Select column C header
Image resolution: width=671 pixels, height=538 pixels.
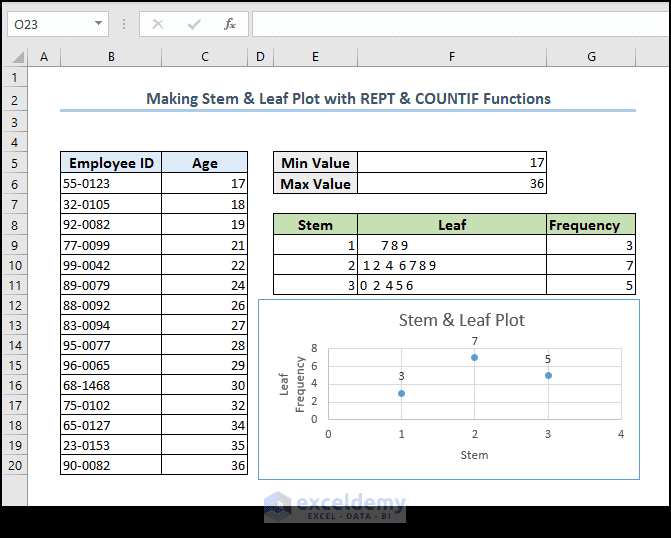point(205,56)
